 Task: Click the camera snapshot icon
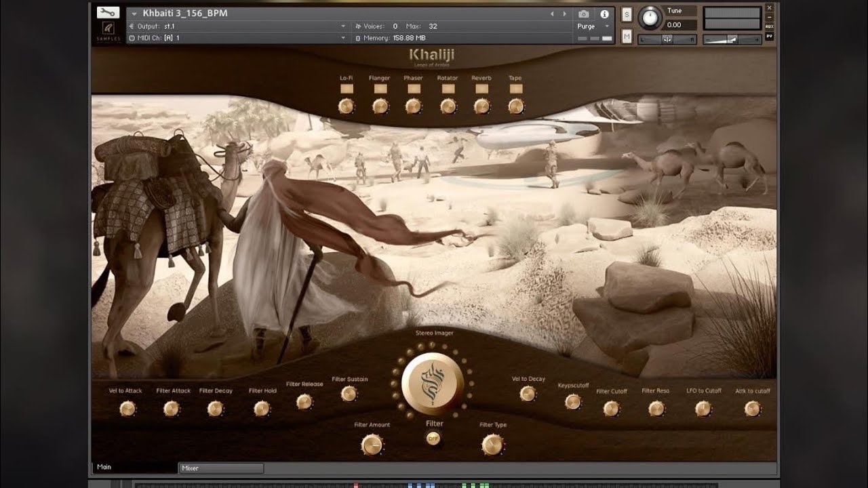[583, 14]
